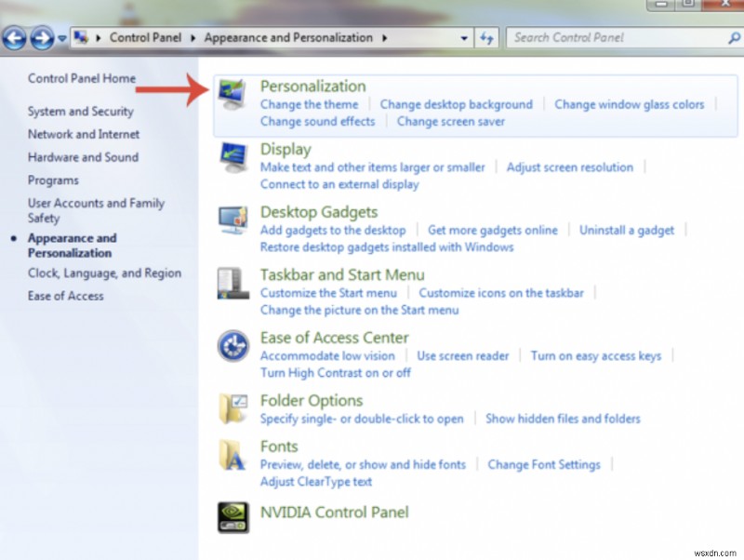Click Turn on easy access keys
Screen dimensions: 744x560
[596, 356]
